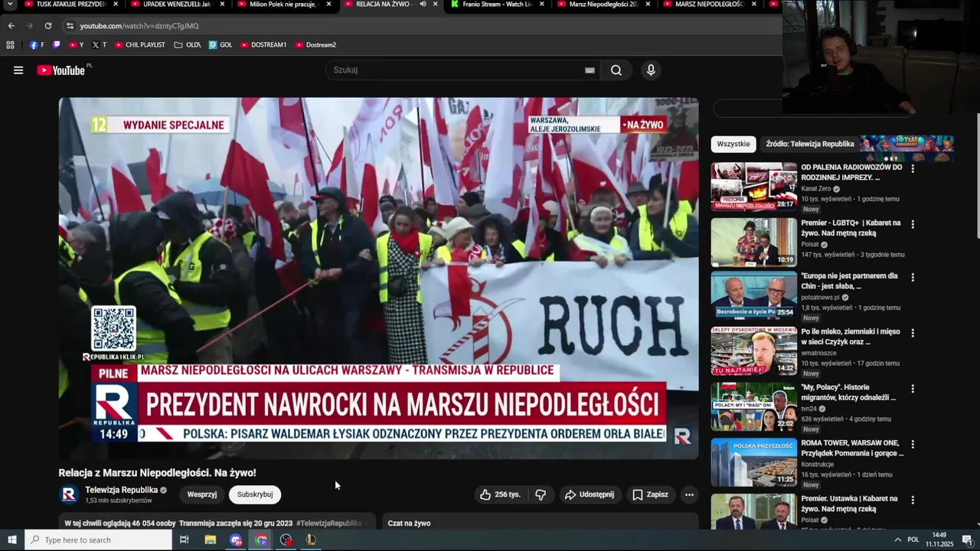Screen dimensions: 980x551
Task: Open Dostream2 bookmark
Action: click(315, 45)
